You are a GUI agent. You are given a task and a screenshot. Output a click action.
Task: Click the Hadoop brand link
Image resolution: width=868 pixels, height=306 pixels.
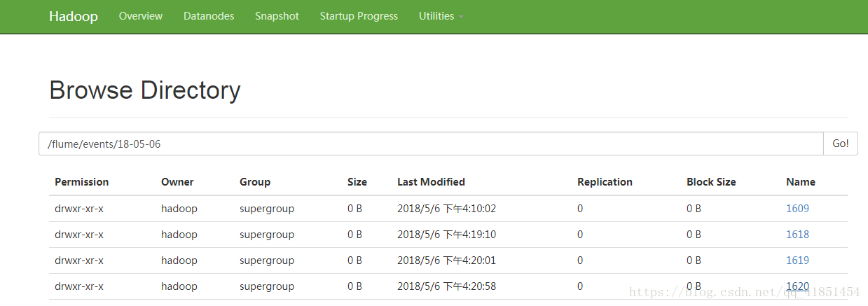coord(74,16)
